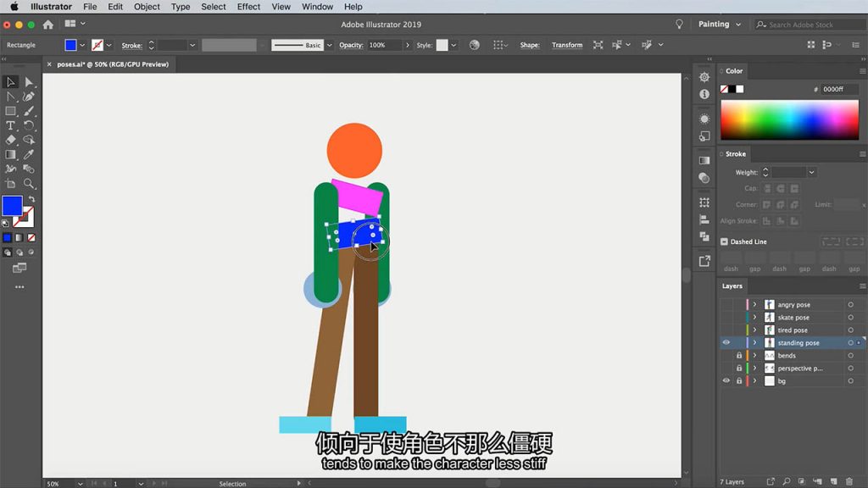The height and width of the screenshot is (488, 868).
Task: Click the Swap Fill and Stroke arrows
Action: point(31,199)
